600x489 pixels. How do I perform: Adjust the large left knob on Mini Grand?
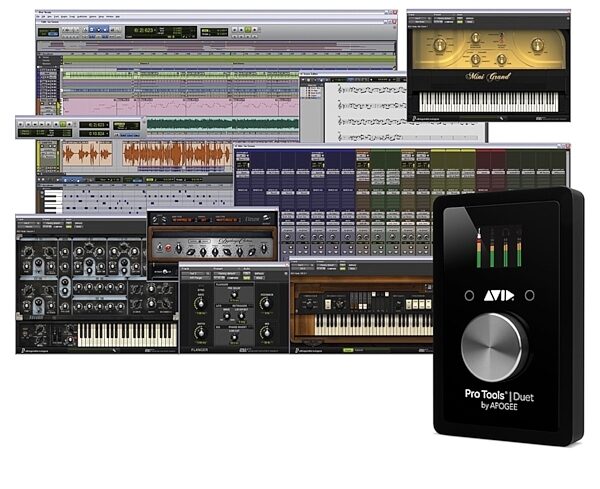click(439, 45)
